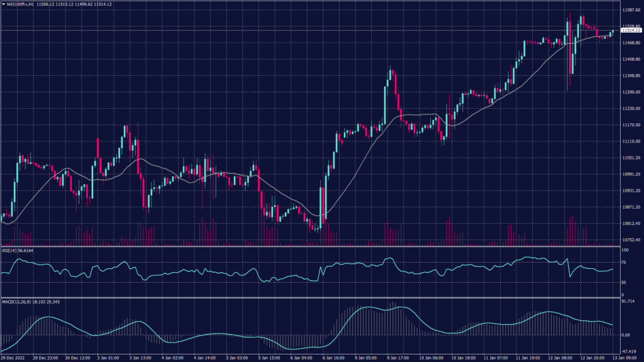
Task: Click the MACD 91.714 scale value
Action: pos(629,302)
